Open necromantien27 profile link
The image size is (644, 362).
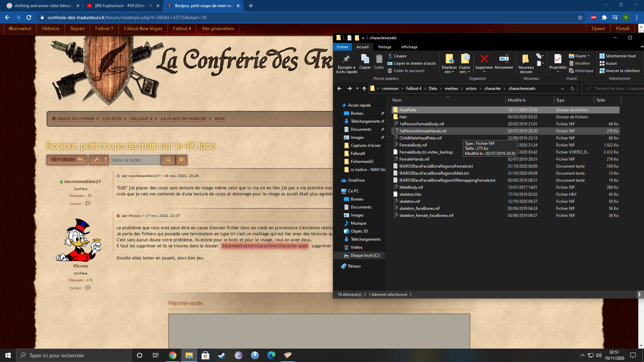83,181
